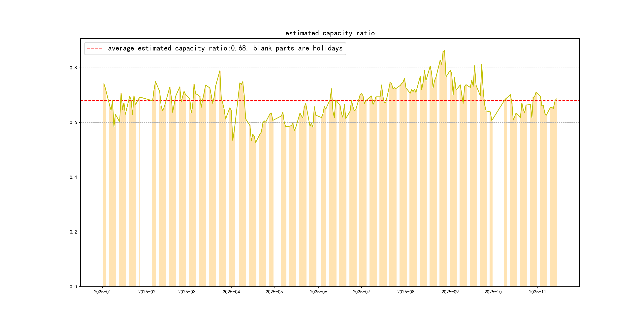This screenshot has height=322, width=644.
Task: Click the 0.0 y-axis tick label
Action: [73, 287]
